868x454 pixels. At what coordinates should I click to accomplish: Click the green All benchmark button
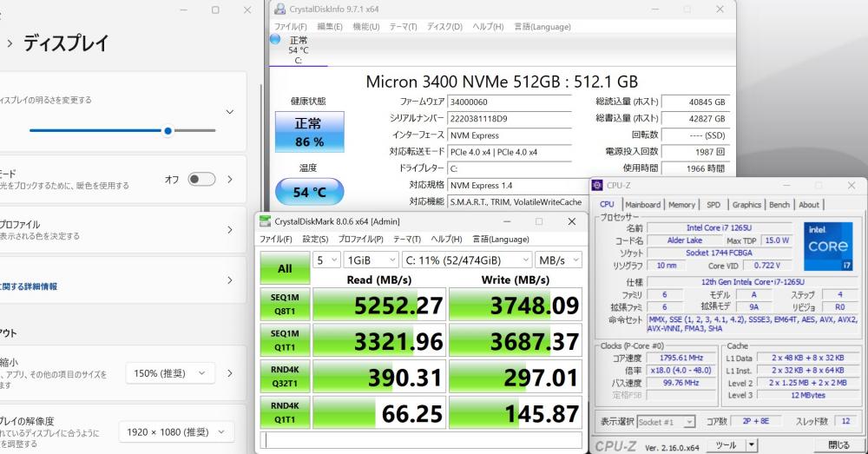[285, 268]
